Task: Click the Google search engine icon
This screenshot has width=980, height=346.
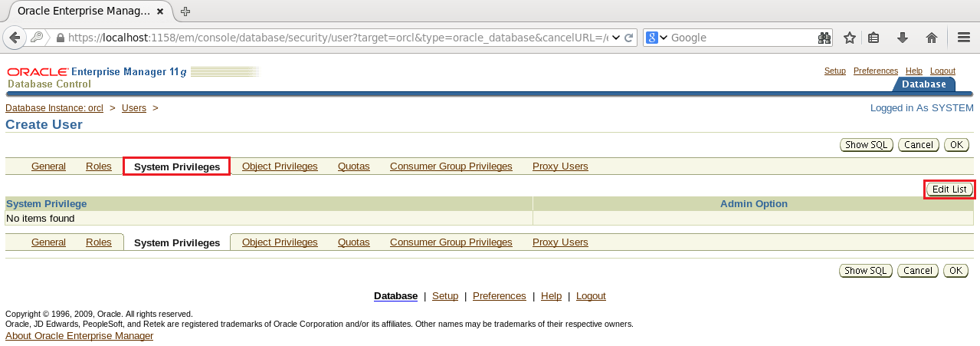Action: (x=651, y=38)
